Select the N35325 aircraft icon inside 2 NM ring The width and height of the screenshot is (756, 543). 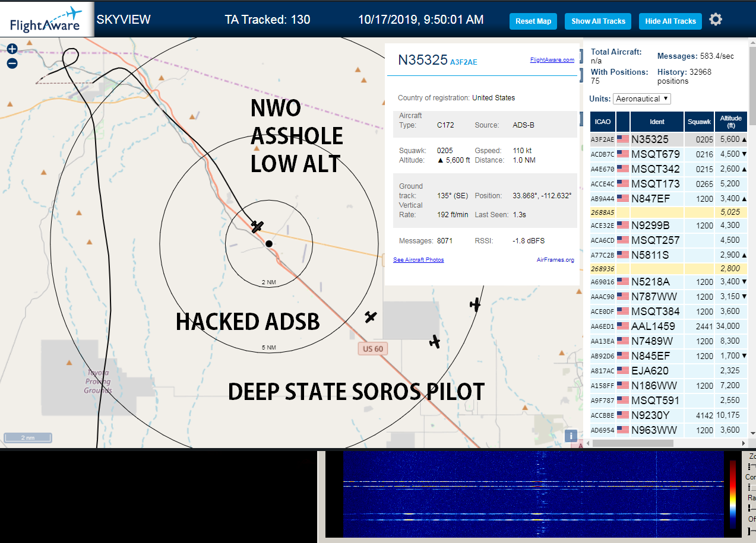[257, 227]
